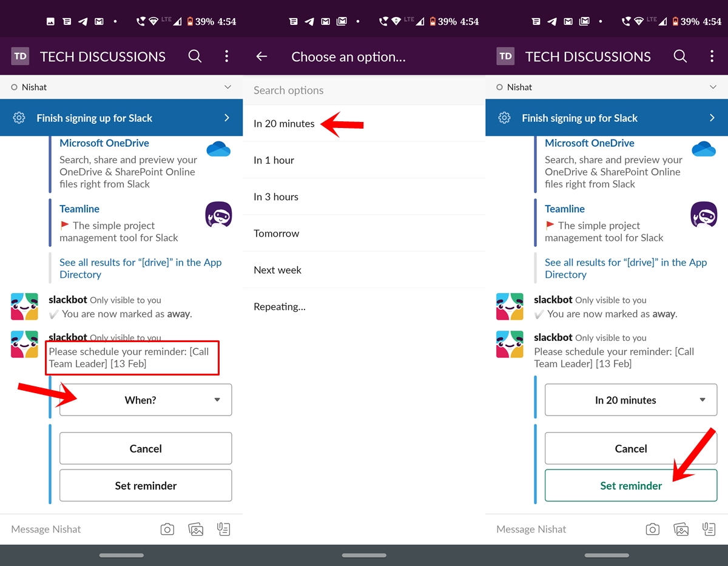Tap battery 39% indicator in left status bar
728x566 pixels.
201,21
